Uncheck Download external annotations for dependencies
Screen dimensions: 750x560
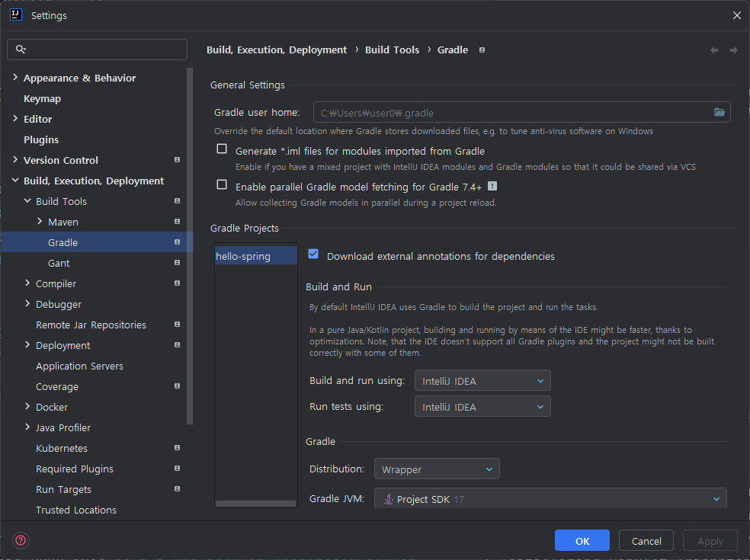[x=313, y=254]
